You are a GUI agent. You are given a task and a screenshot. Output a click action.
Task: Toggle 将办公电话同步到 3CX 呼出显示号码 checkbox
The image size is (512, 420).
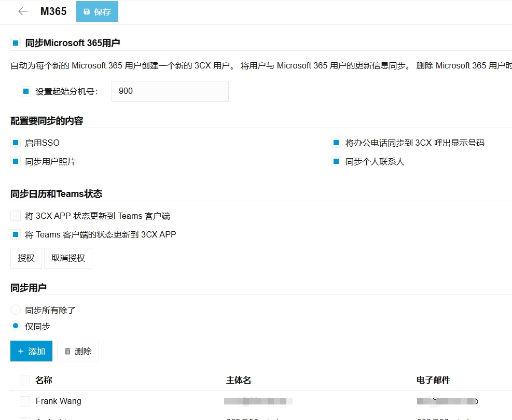(x=336, y=143)
